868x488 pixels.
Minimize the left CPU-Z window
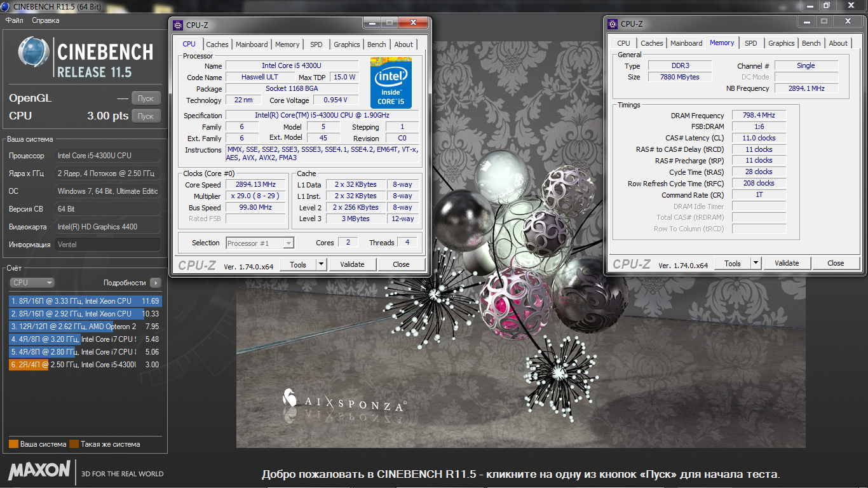tap(372, 22)
